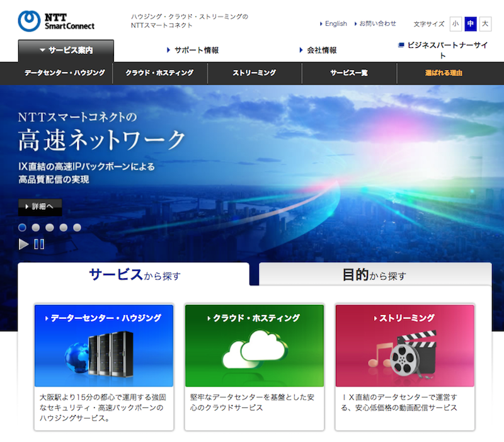Click the housing description starting 大阪駅より15分
Screen dimensions: 504x442
pos(103,407)
